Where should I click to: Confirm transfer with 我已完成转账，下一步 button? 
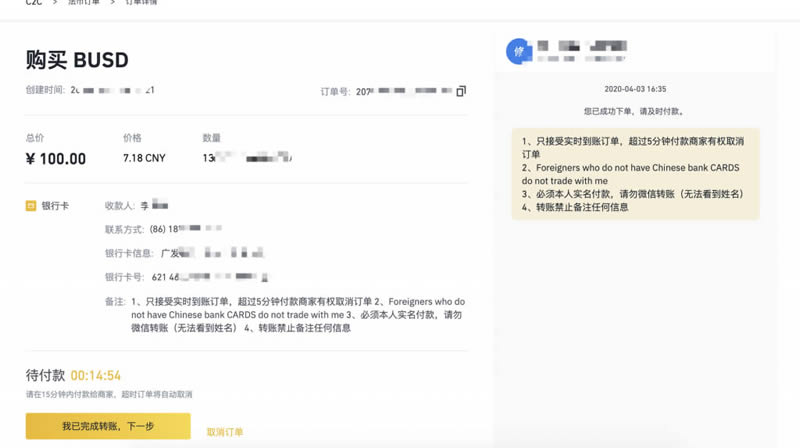coord(108,426)
